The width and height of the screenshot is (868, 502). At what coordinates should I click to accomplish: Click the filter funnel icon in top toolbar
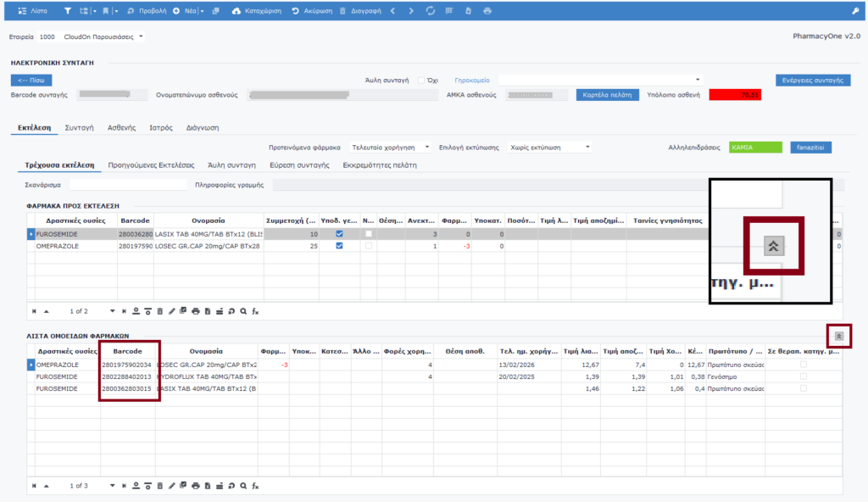(x=66, y=11)
